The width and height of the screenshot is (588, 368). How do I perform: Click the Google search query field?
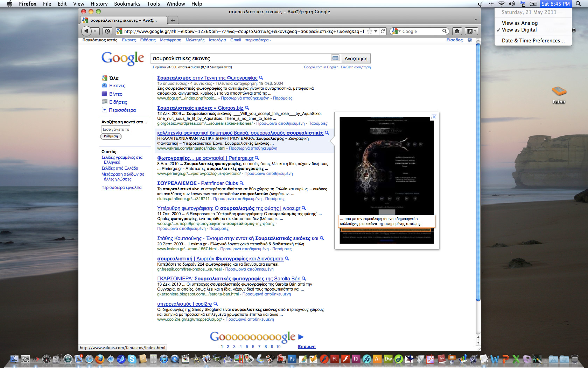click(241, 59)
